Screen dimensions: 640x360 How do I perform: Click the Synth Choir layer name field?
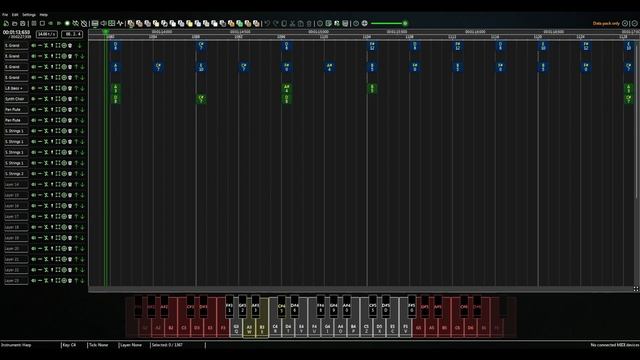16,99
